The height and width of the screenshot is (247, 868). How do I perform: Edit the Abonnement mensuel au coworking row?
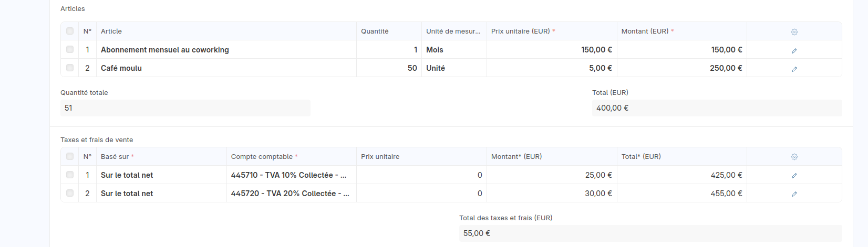794,50
